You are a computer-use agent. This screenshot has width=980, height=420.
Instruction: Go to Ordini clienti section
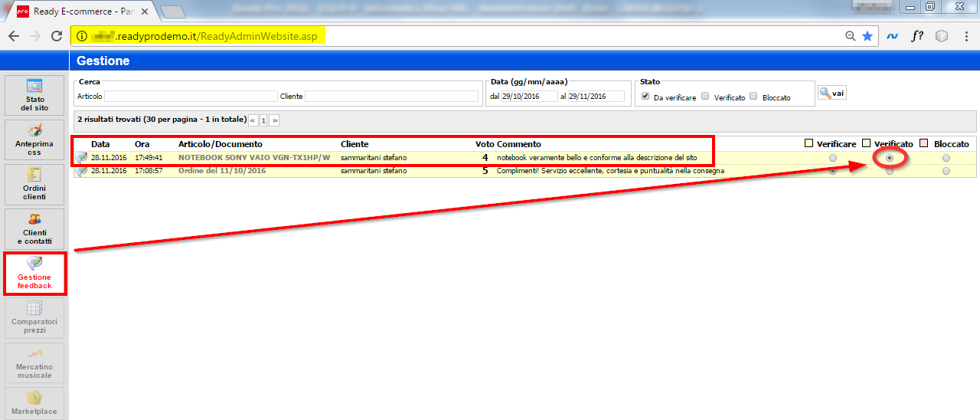coord(34,184)
